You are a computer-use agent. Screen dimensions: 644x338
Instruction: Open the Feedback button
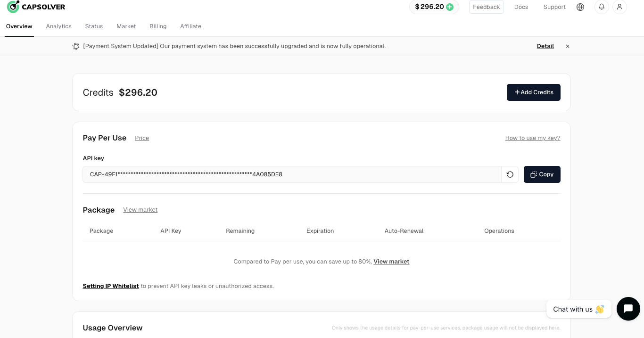(x=486, y=7)
